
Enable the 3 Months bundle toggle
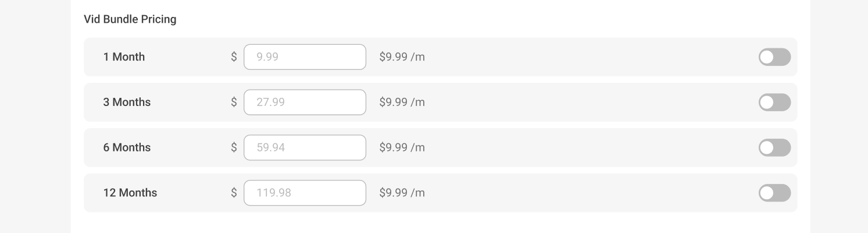click(774, 103)
